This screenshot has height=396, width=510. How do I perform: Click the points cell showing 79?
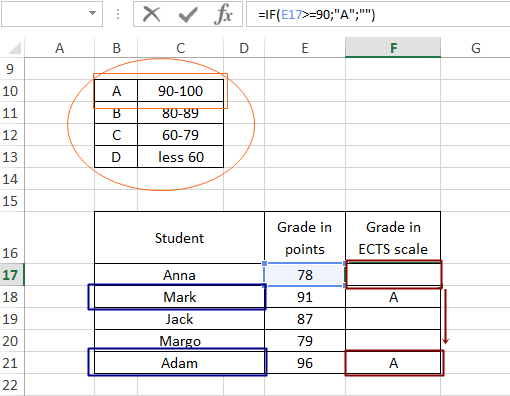pyautogui.click(x=305, y=341)
